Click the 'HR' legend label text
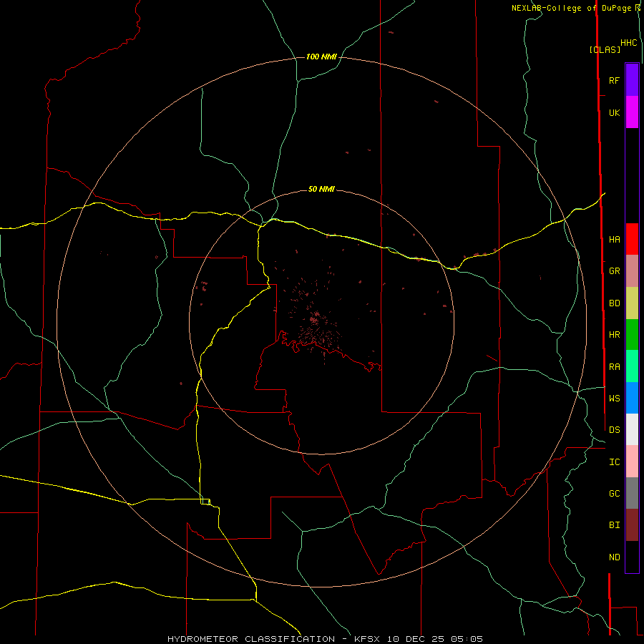This screenshot has width=644, height=644. point(614,335)
